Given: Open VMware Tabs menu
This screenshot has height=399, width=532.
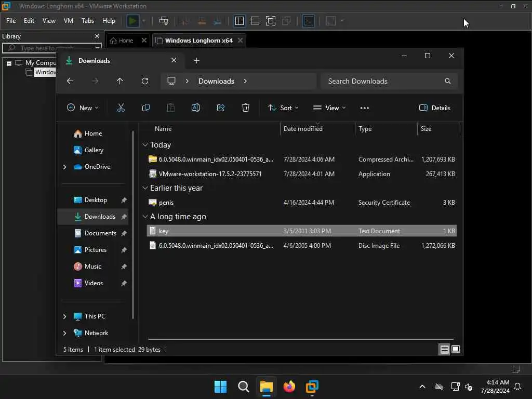Looking at the screenshot, I should point(87,21).
